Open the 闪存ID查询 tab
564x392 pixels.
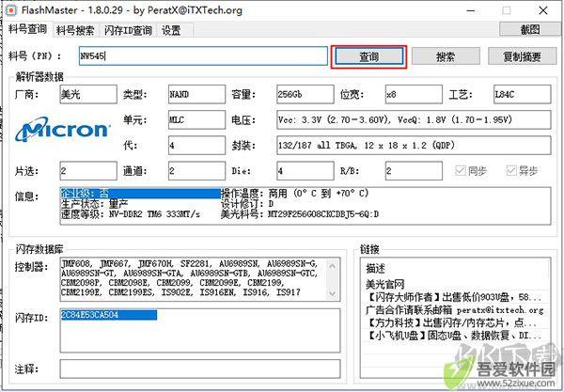point(128,31)
